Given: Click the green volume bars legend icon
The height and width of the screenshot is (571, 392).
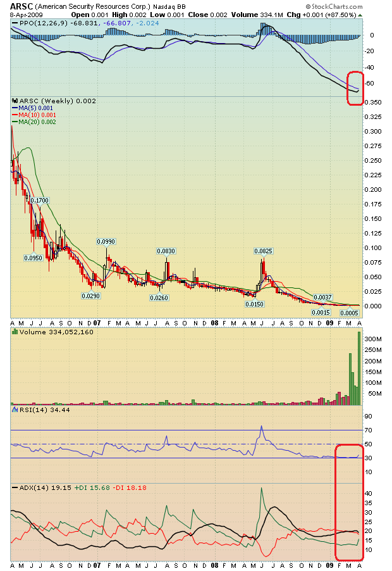Looking at the screenshot, I should pyautogui.click(x=15, y=332).
